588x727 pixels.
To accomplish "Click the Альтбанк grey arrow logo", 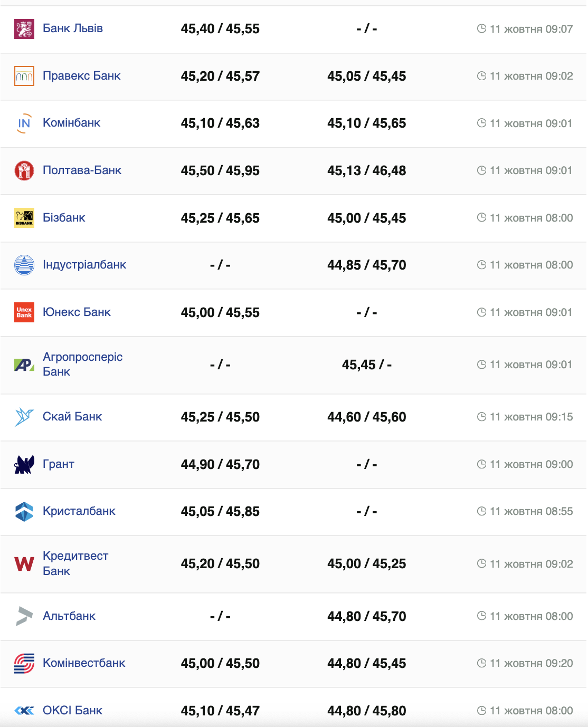I will [24, 616].
